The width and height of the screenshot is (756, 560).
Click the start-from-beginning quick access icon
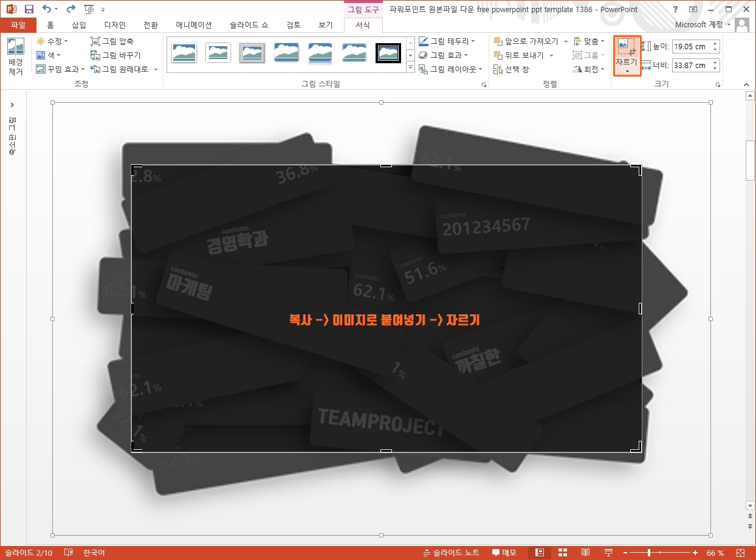point(89,9)
